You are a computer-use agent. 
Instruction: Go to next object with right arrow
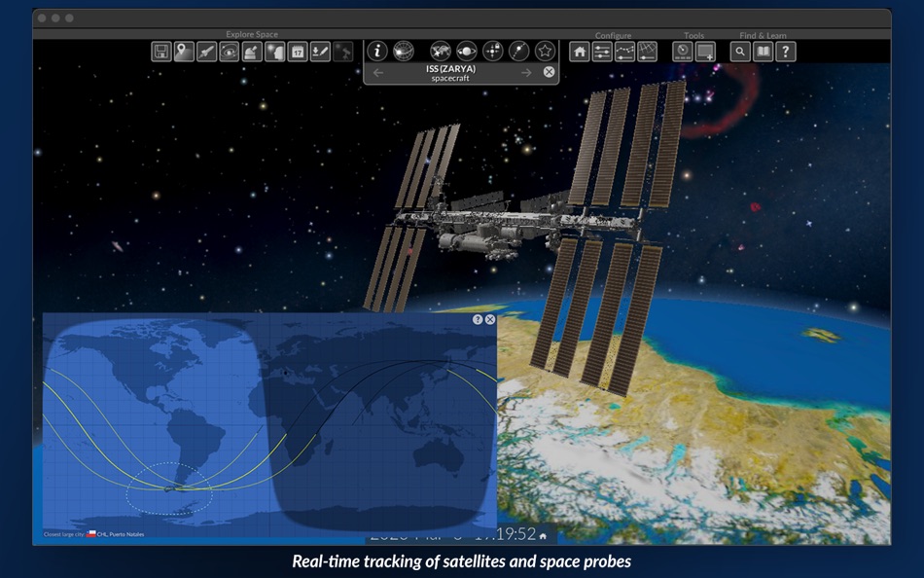[x=526, y=73]
